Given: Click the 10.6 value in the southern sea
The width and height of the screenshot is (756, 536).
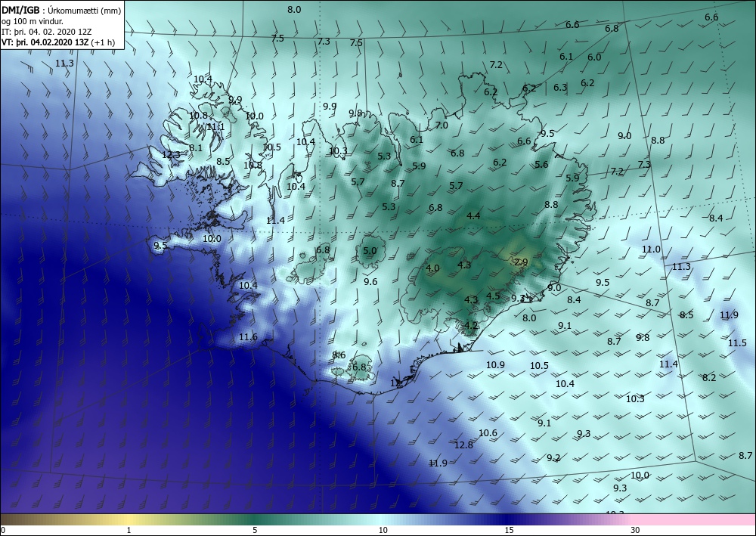Looking at the screenshot, I should pos(488,433).
